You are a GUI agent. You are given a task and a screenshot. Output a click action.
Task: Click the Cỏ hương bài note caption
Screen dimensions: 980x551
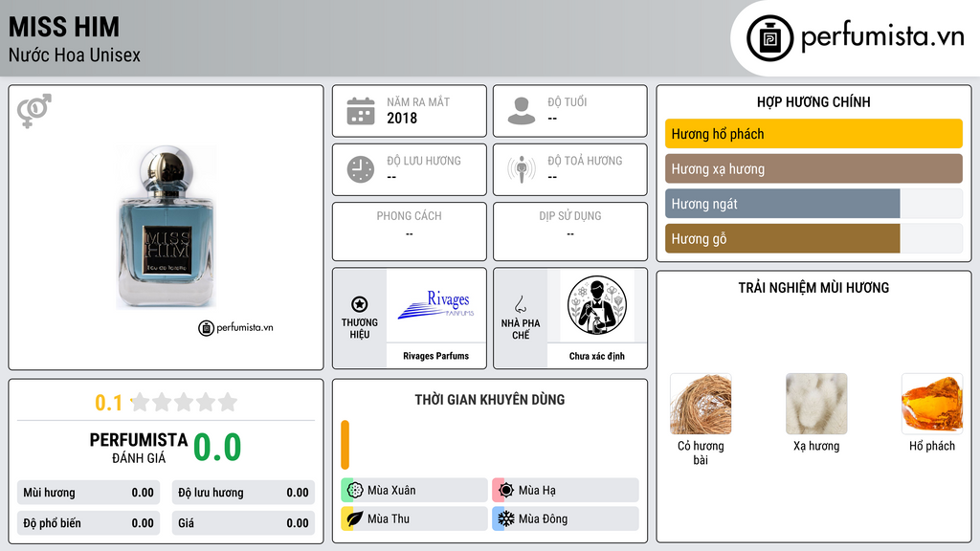(x=701, y=452)
